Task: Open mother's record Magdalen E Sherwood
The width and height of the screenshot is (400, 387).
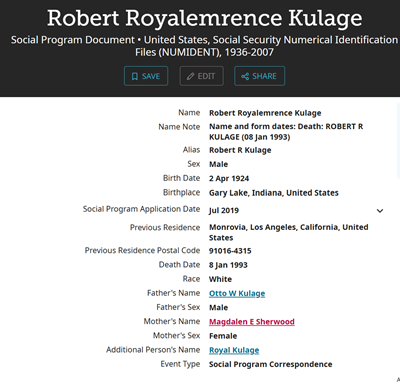Action: 252,322
